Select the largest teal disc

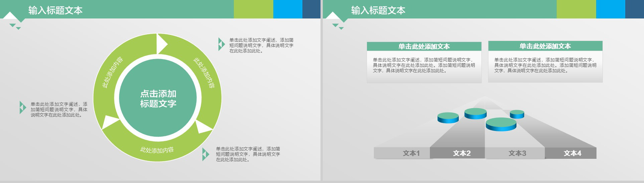point(501,124)
